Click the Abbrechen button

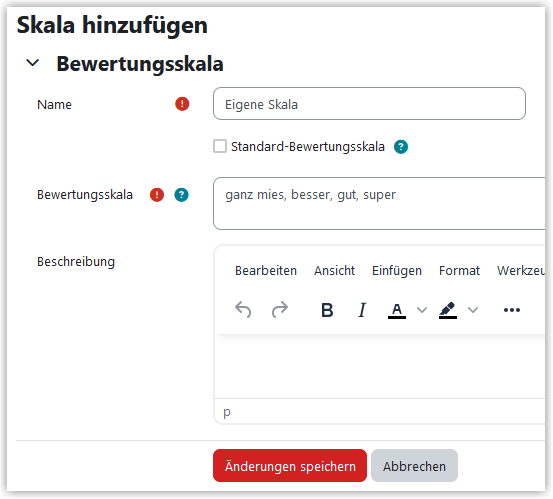coord(414,466)
